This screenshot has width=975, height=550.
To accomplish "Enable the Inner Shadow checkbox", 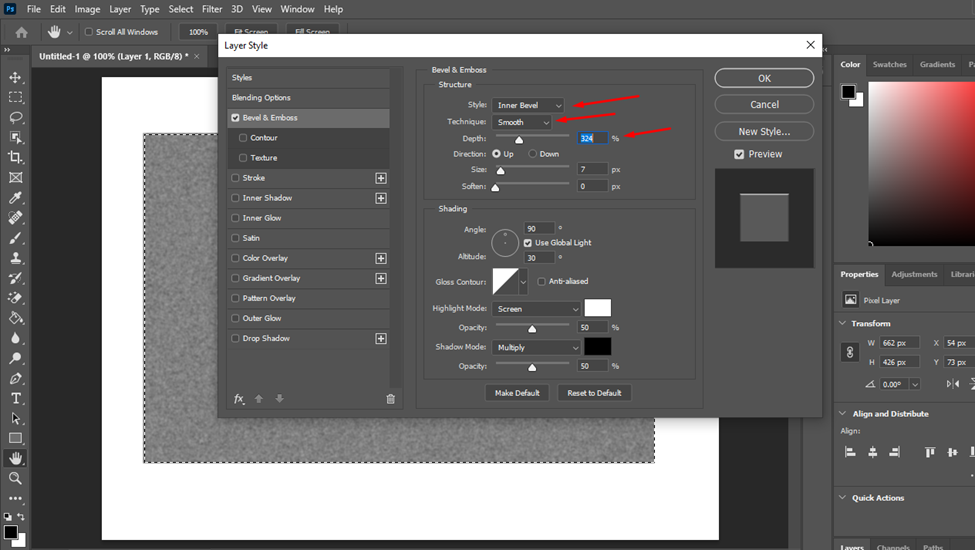I will (235, 198).
